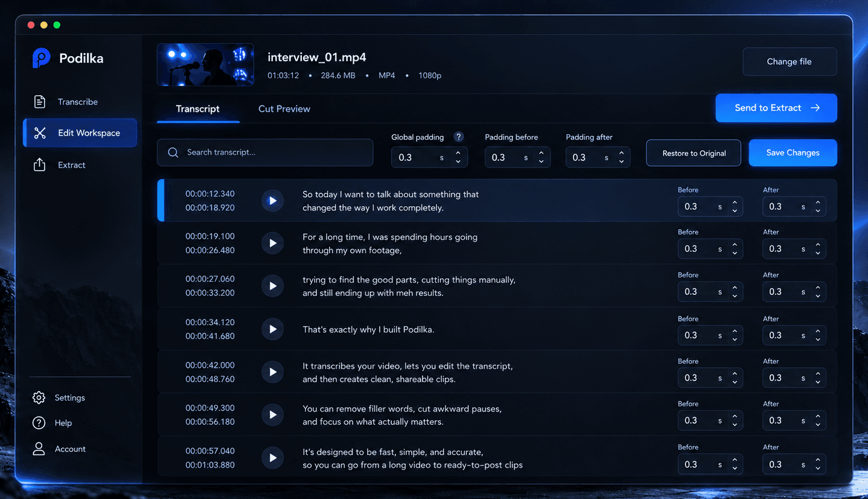Click Before value field for 00:00:49.300 segment

pyautogui.click(x=710, y=421)
